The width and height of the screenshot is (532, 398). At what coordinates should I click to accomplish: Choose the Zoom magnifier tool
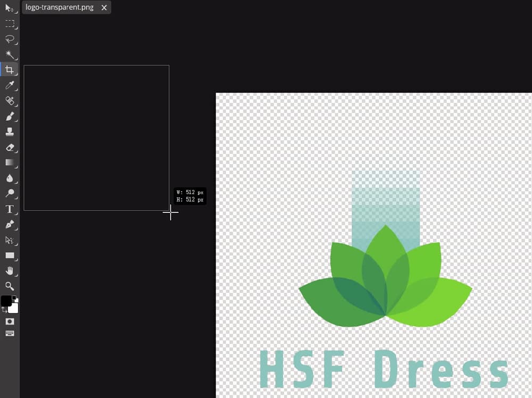[x=10, y=286]
